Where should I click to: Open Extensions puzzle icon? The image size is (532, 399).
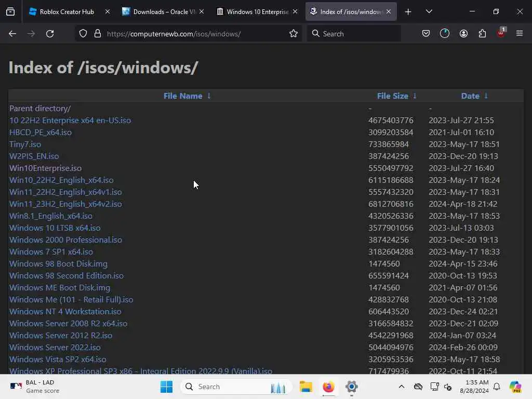click(482, 34)
